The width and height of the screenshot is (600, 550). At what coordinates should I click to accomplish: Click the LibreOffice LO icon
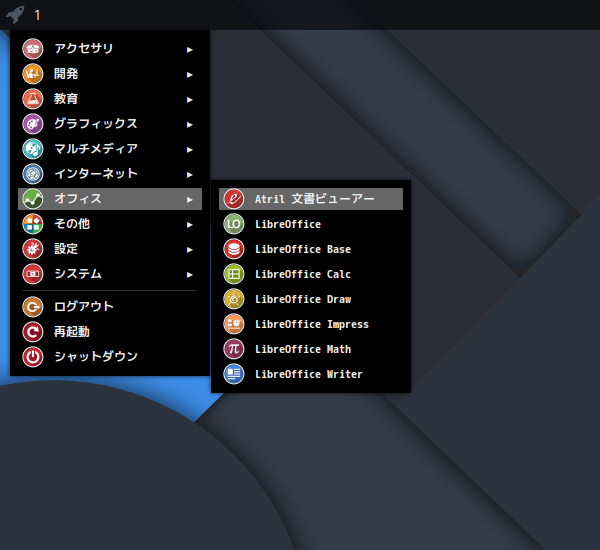pyautogui.click(x=234, y=224)
